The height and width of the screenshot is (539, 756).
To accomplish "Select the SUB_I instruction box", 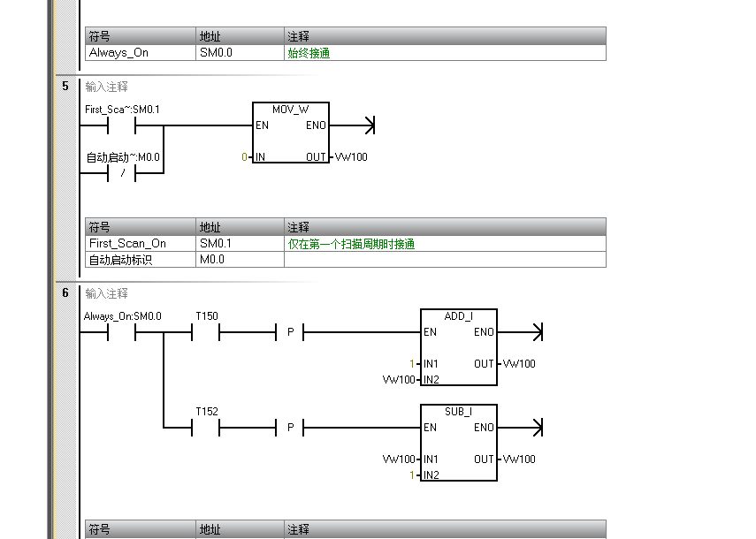I will pyautogui.click(x=458, y=444).
